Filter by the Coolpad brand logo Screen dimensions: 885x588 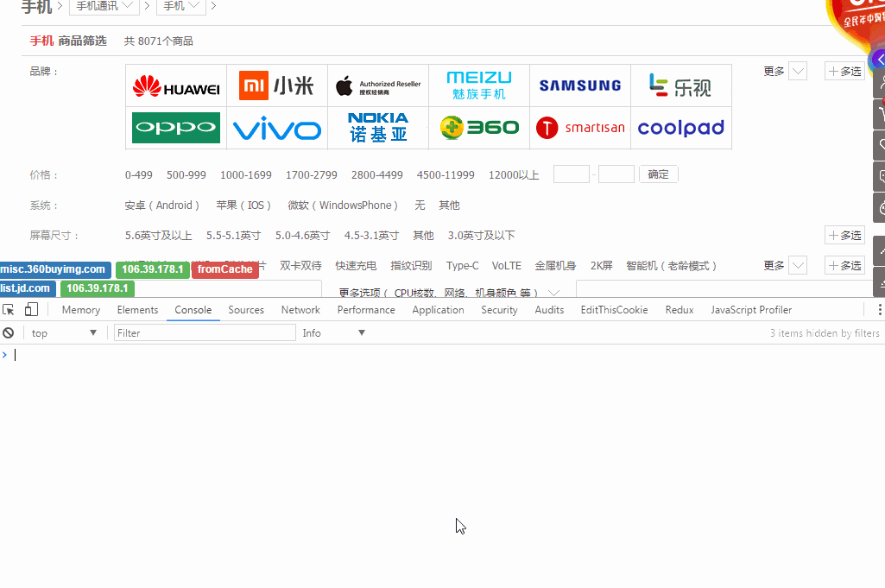click(x=681, y=128)
